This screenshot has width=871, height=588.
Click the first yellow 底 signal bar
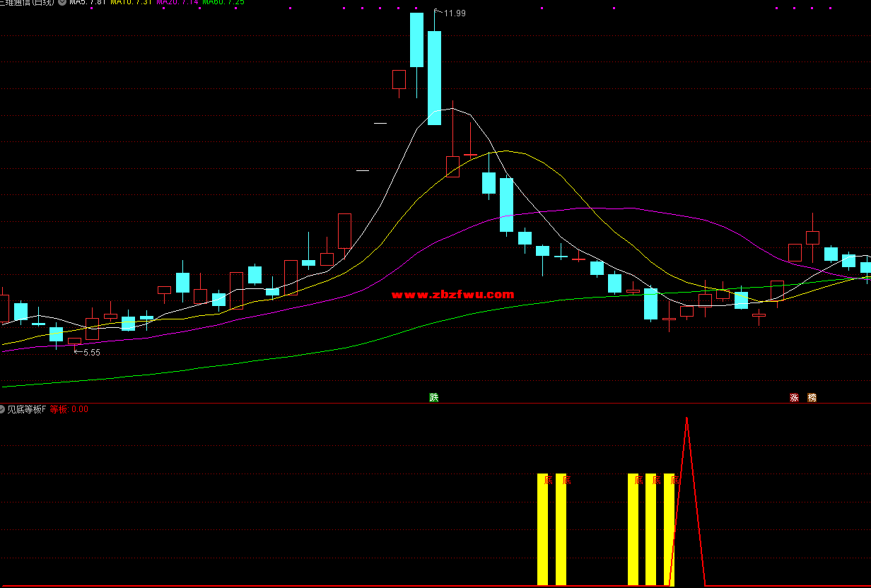542,529
